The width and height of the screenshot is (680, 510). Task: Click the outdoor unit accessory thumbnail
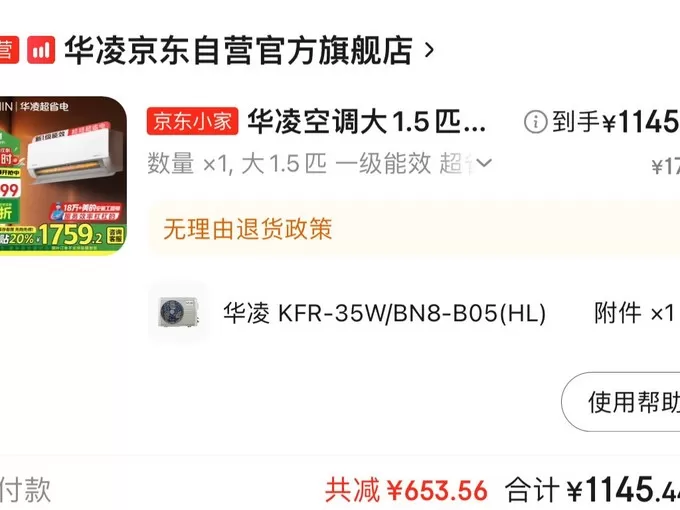pyautogui.click(x=179, y=311)
